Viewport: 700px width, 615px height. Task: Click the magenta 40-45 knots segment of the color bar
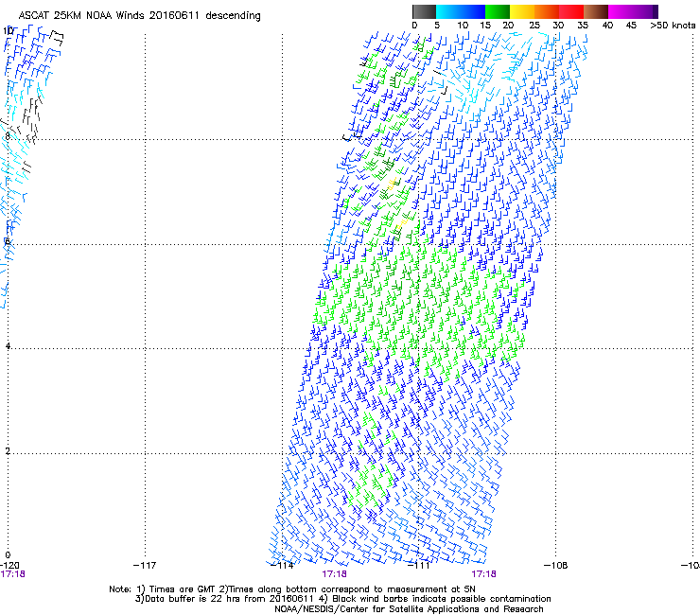click(x=621, y=11)
